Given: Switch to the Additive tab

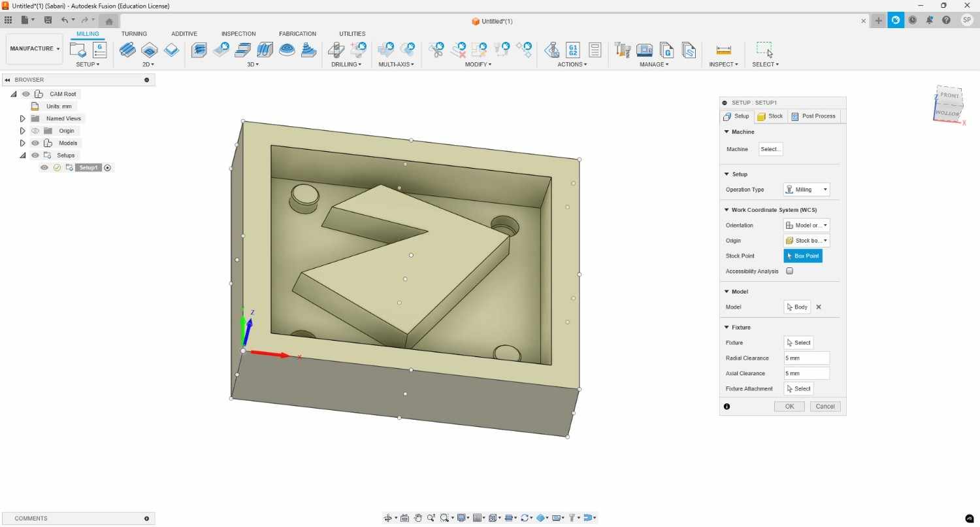Looking at the screenshot, I should pyautogui.click(x=184, y=34).
